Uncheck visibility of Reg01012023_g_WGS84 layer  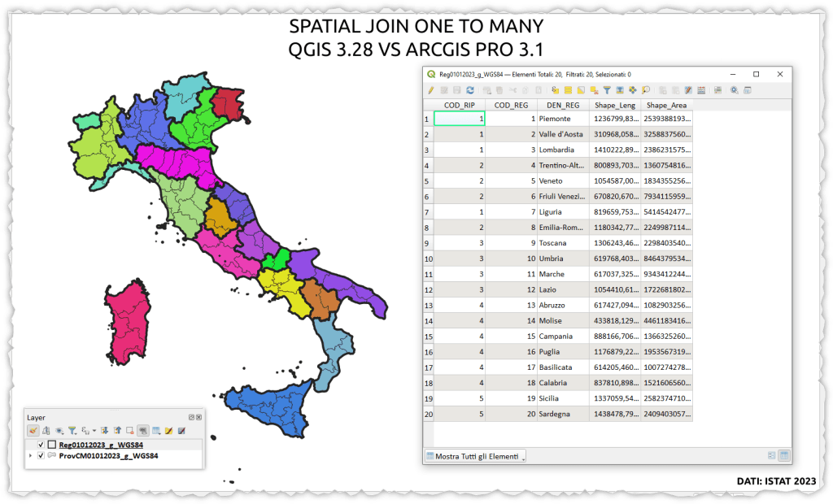point(41,445)
